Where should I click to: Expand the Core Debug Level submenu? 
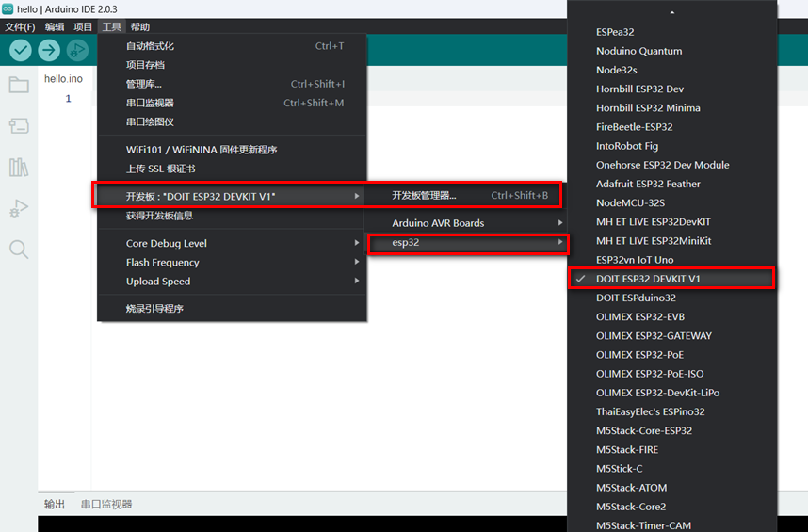point(232,243)
